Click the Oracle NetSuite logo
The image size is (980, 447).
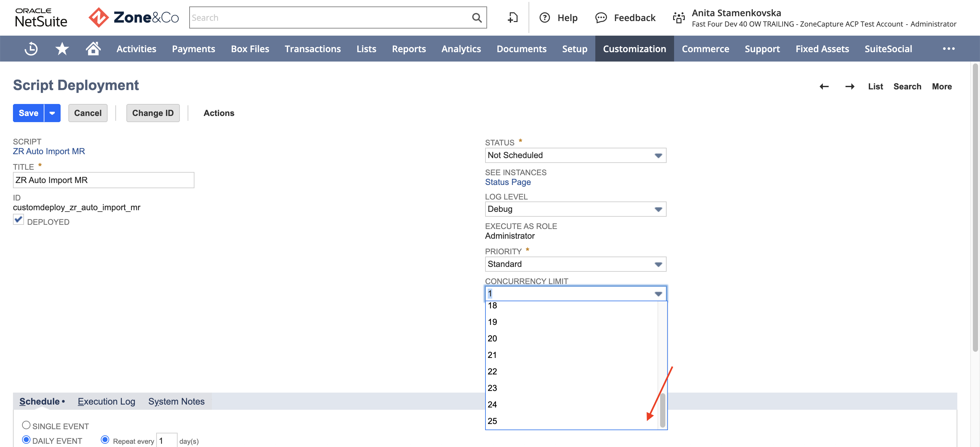41,17
